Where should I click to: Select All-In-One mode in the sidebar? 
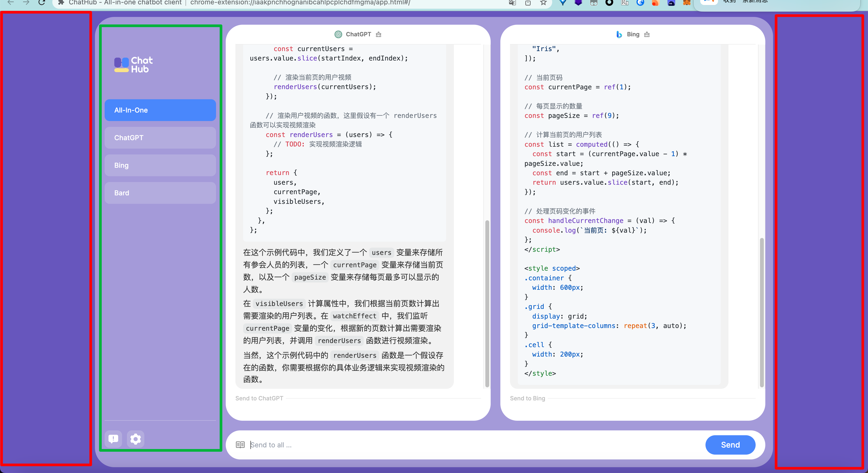point(160,110)
